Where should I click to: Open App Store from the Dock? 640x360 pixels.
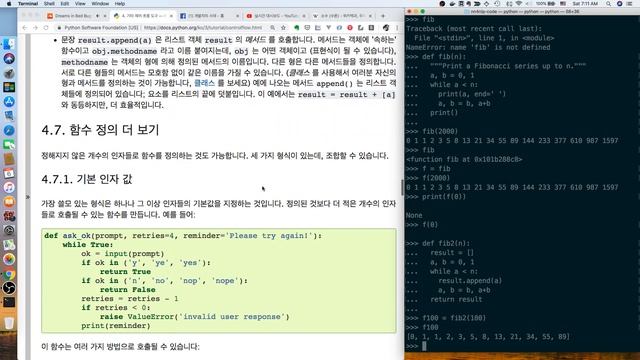tap(9, 102)
